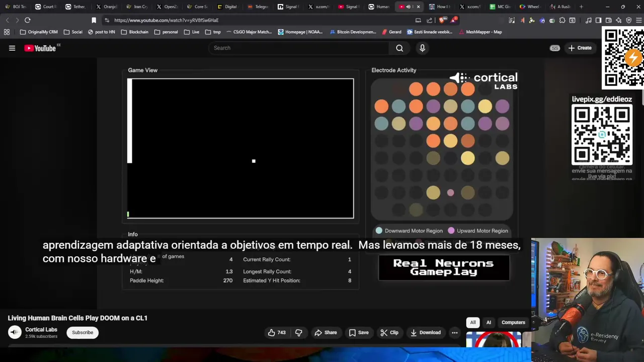Open the YouTube guide hamburger menu
The width and height of the screenshot is (644, 362).
pos(12,48)
